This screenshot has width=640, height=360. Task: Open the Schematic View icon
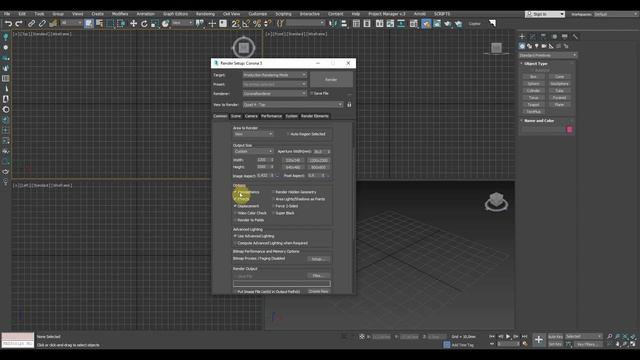click(401, 24)
